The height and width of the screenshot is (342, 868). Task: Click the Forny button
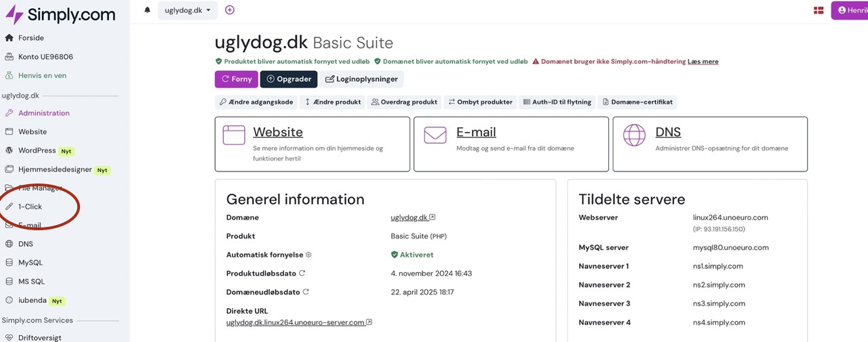[x=236, y=79]
